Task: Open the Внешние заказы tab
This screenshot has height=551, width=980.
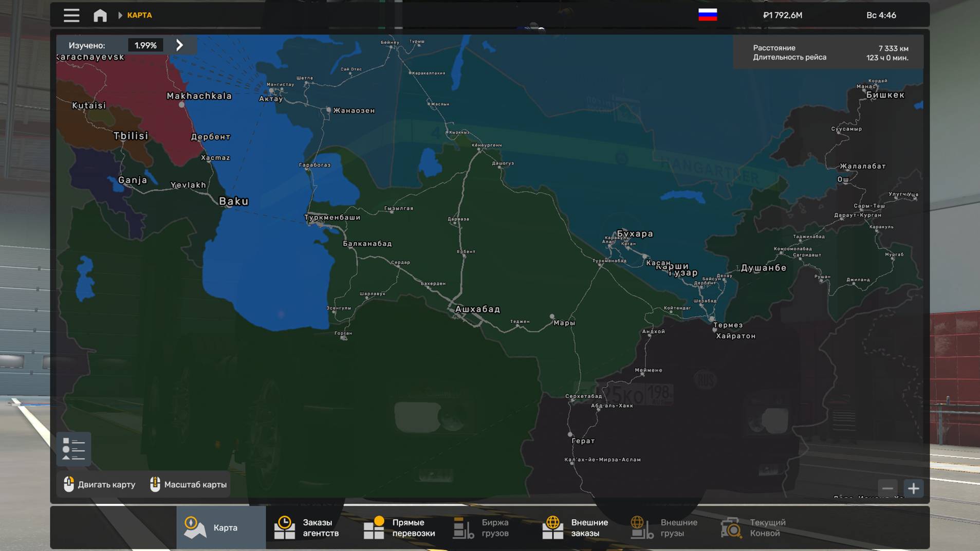Action: click(x=579, y=527)
